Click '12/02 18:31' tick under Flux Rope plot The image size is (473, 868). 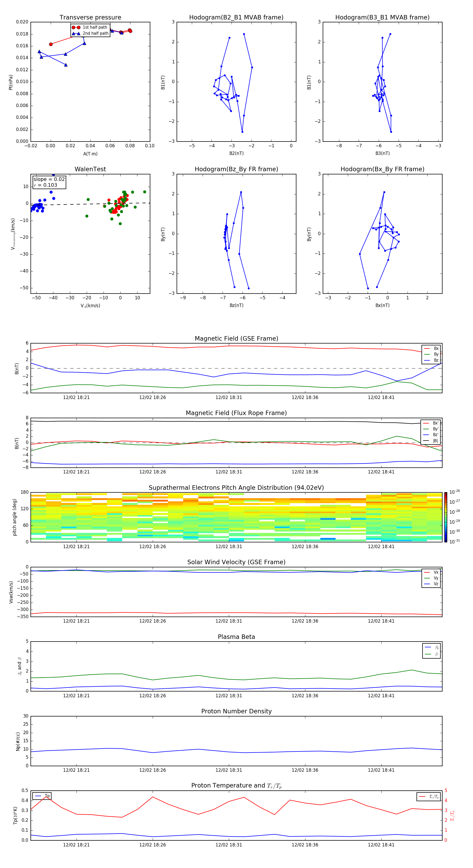229,472
